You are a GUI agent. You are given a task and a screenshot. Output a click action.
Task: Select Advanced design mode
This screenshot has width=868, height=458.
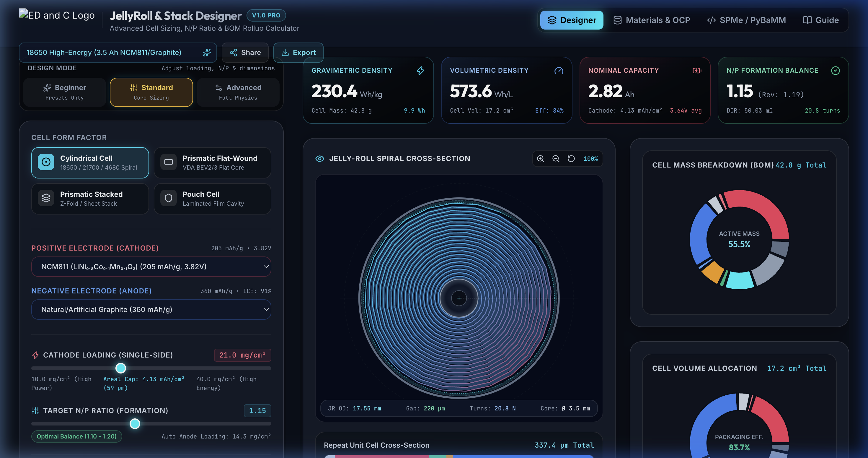pos(238,92)
